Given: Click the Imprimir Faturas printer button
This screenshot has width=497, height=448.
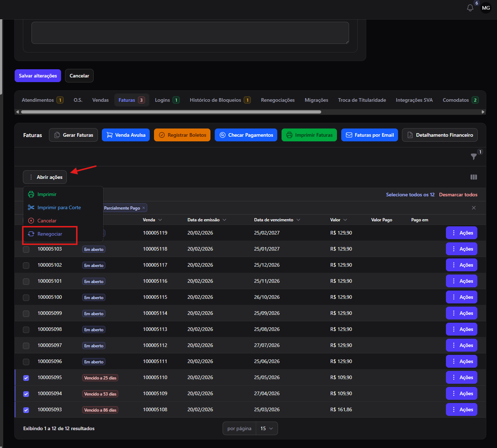Looking at the screenshot, I should tap(309, 135).
